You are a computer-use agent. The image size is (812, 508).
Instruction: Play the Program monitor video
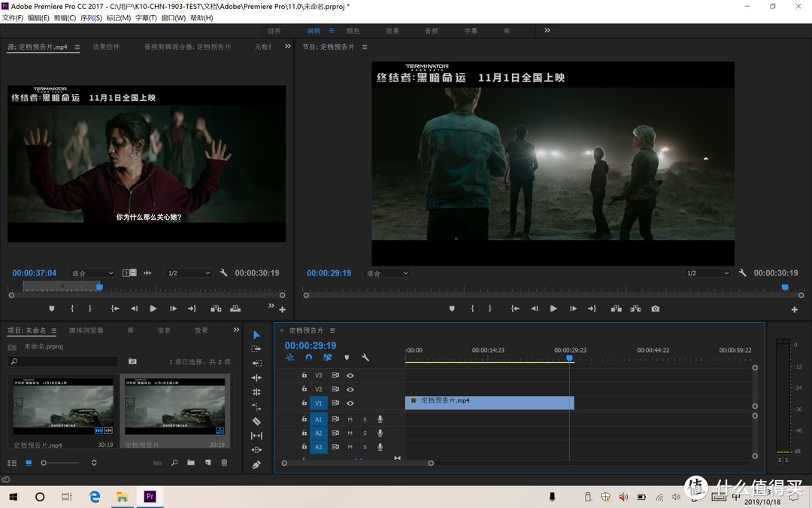point(553,309)
